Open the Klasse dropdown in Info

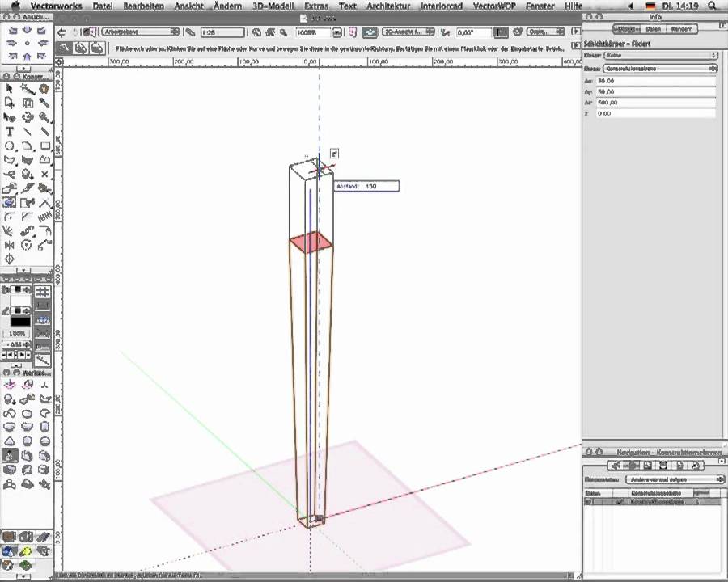(660, 55)
